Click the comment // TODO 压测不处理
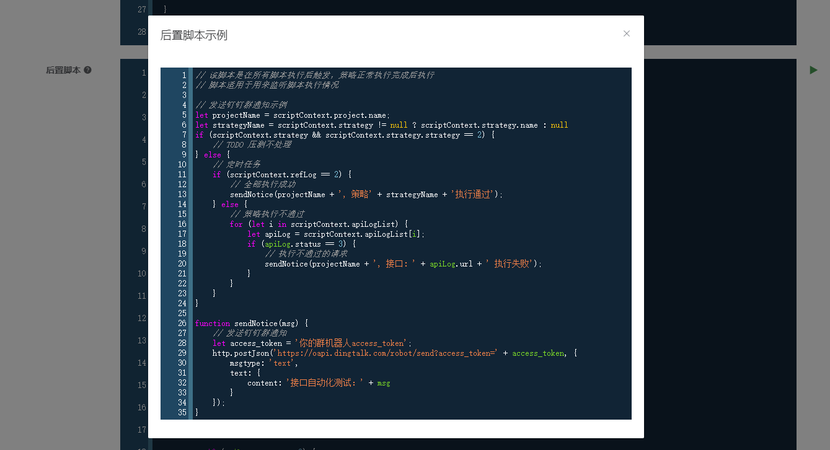This screenshot has width=830, height=450. [x=252, y=145]
